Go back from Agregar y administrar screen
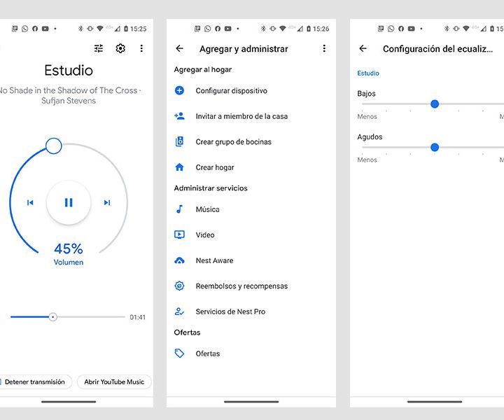This screenshot has height=420, width=504. pos(179,48)
